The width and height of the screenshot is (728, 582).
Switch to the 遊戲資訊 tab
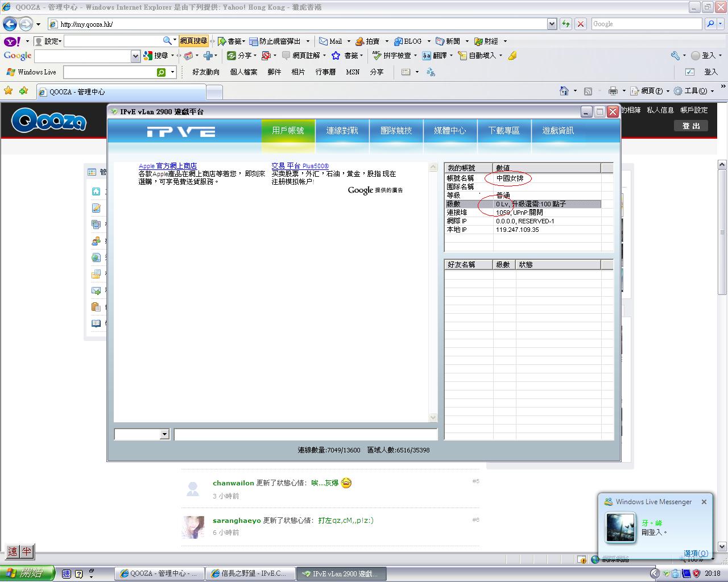[x=558, y=131]
